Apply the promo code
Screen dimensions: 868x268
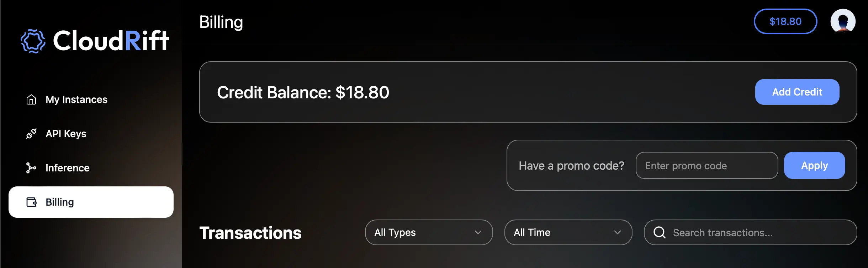pyautogui.click(x=814, y=165)
